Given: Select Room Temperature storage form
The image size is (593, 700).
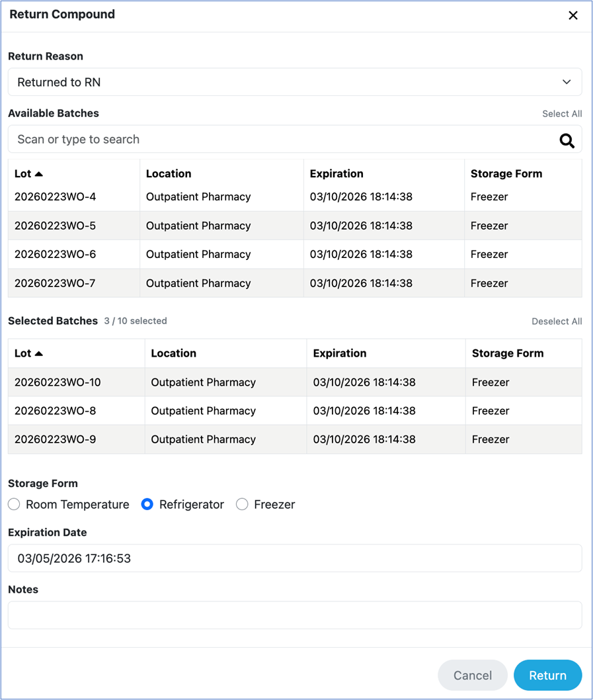Looking at the screenshot, I should click(x=15, y=505).
